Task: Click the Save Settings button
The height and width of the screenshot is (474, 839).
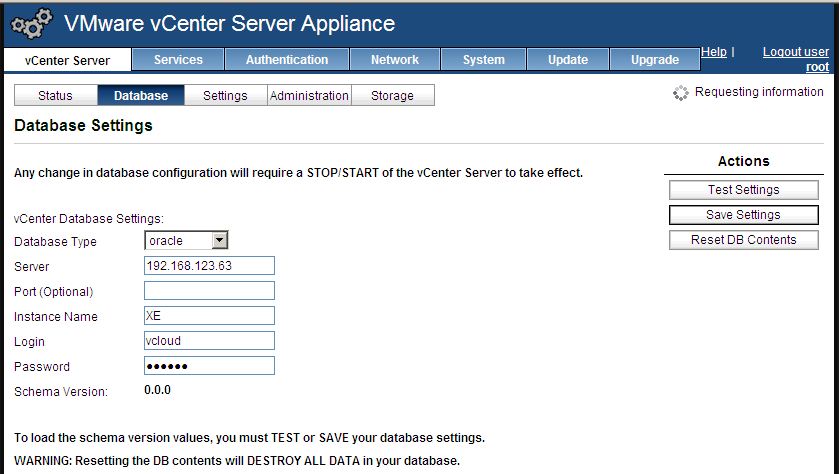Action: point(743,215)
